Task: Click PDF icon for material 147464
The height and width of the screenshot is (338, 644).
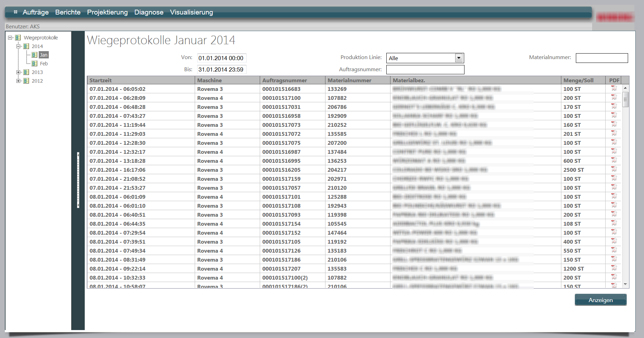Action: pyautogui.click(x=614, y=232)
